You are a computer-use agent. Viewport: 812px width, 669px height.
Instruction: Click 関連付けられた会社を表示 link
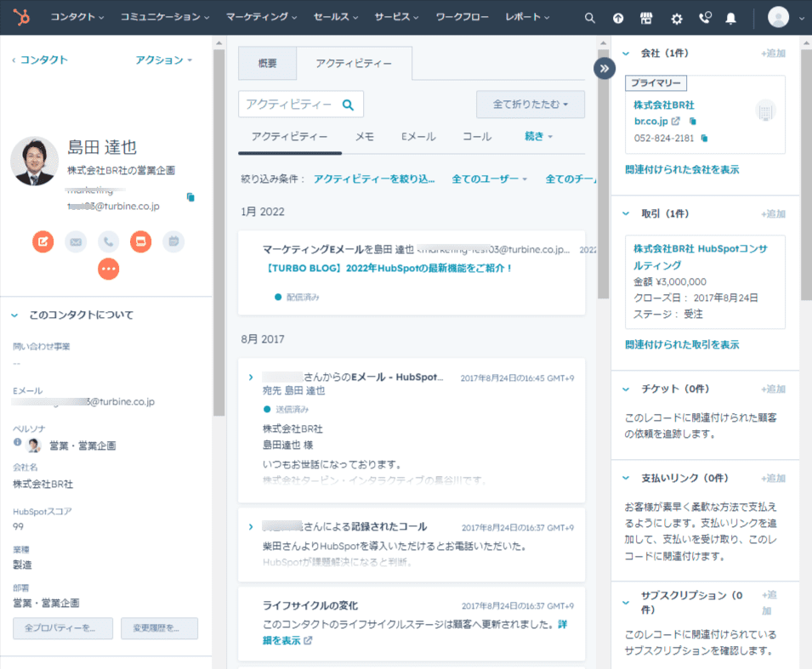tap(682, 170)
